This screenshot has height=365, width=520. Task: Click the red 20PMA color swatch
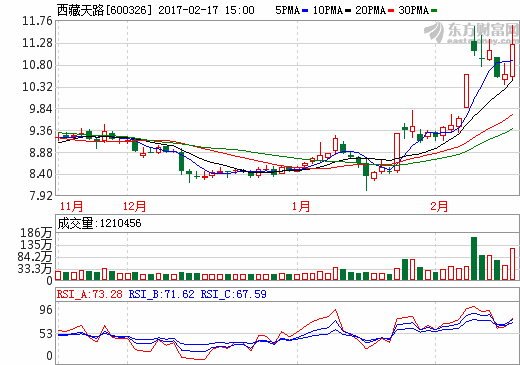pos(391,11)
